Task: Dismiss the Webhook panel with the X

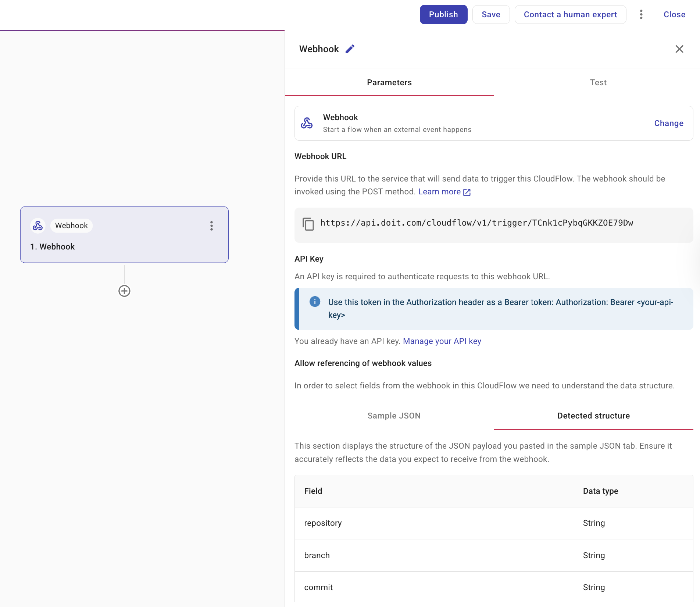Action: (x=679, y=49)
